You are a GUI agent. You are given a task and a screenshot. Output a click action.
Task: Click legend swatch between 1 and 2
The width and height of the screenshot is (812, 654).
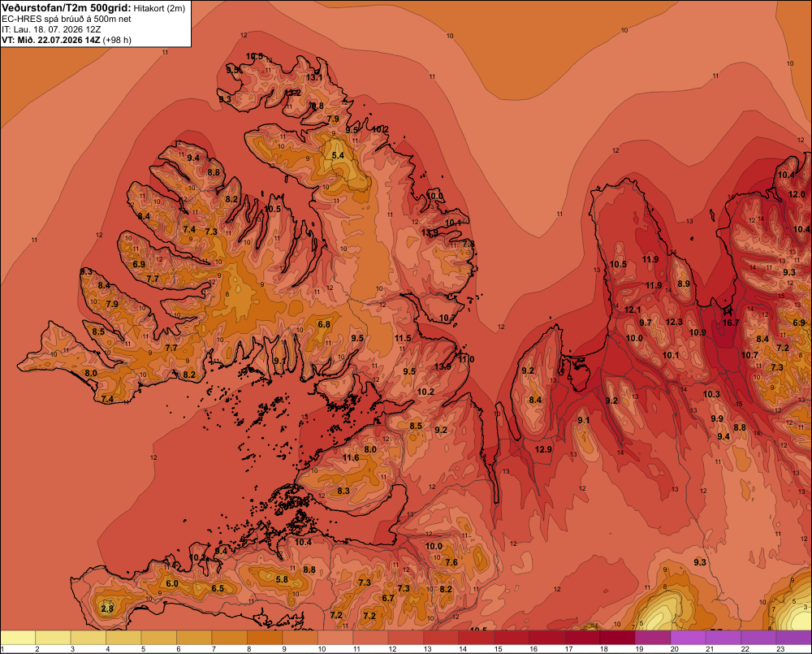[x=18, y=638]
